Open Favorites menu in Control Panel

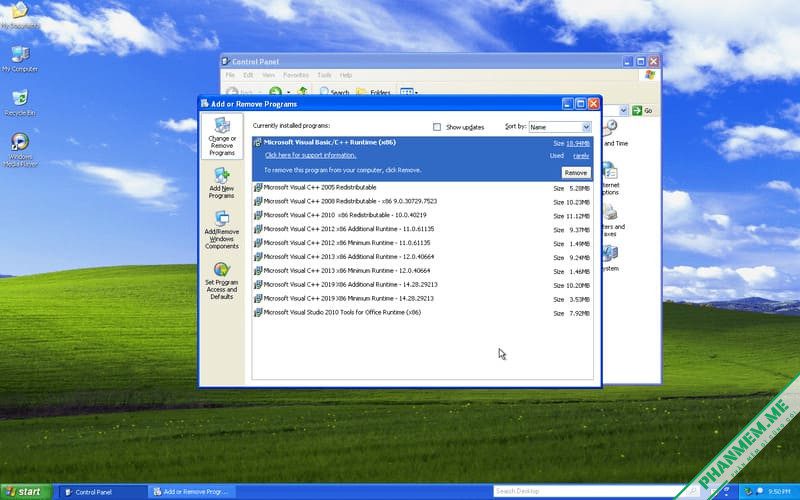pyautogui.click(x=296, y=75)
